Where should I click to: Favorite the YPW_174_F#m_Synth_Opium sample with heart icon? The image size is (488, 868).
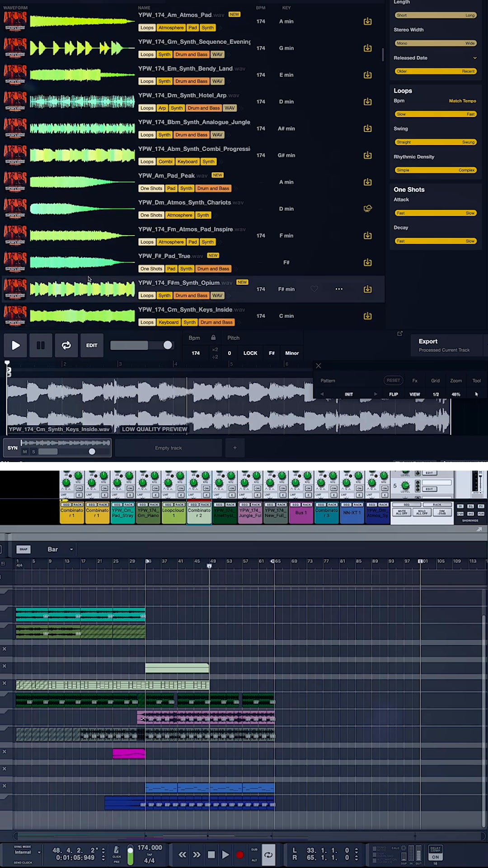314,289
